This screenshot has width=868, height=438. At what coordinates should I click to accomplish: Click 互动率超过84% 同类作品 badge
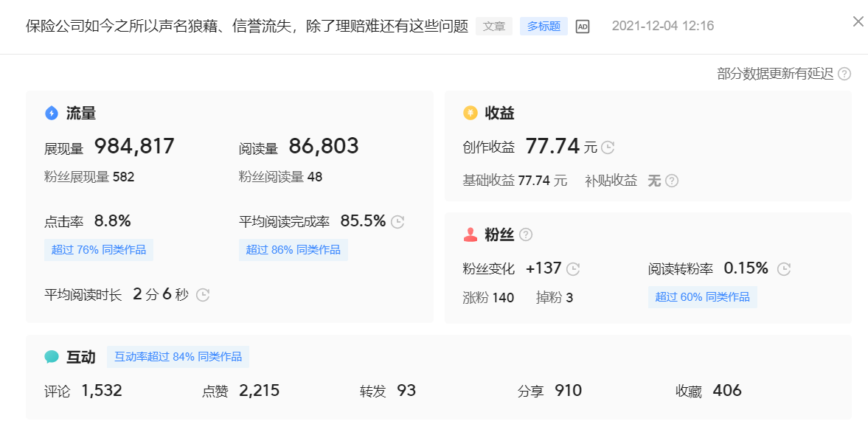pos(178,356)
